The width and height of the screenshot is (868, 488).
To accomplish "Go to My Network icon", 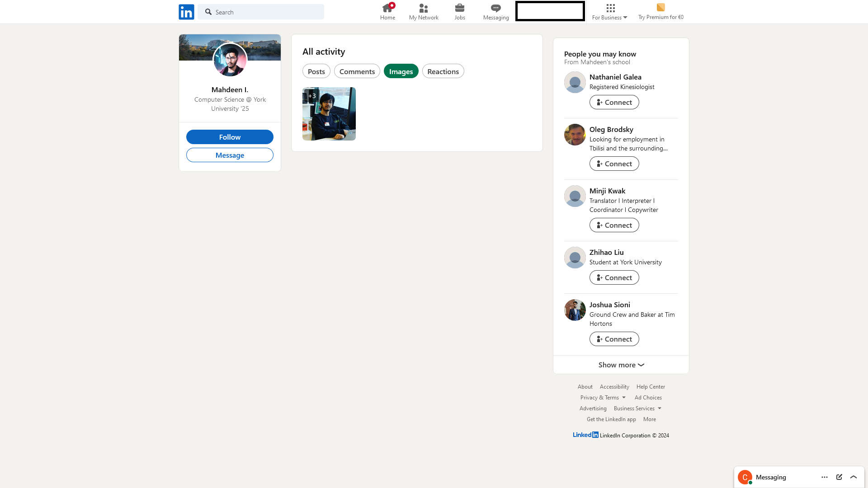I will 424,8.
